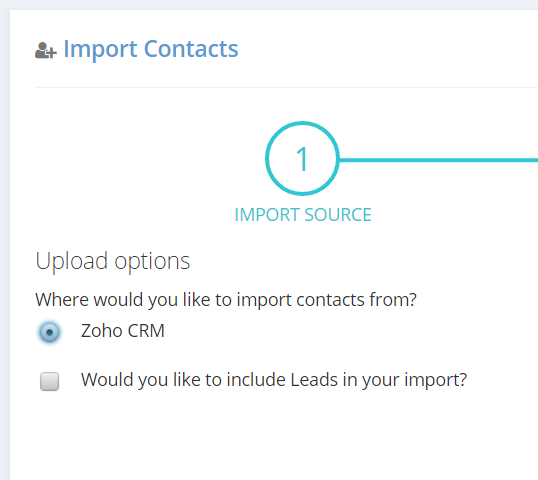Click the word SOURCE under the step circle
This screenshot has width=538, height=480.
pos(338,215)
